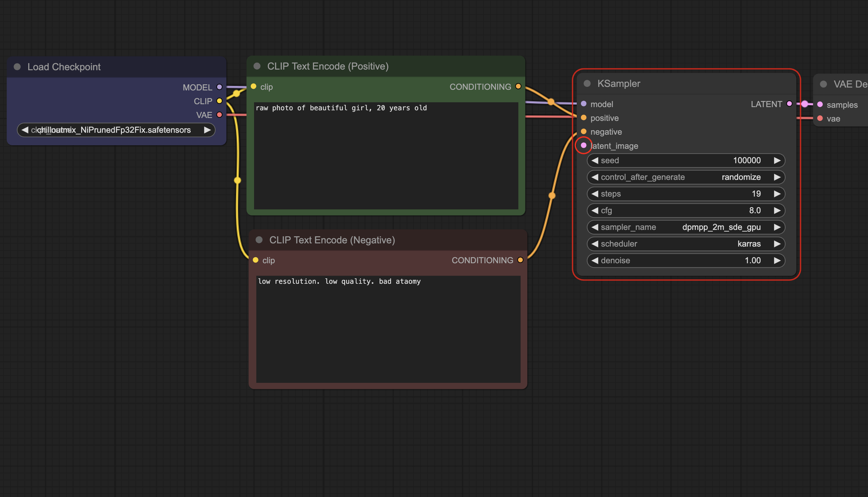This screenshot has width=868, height=497.
Task: Collapse the KSampler node via its title dot
Action: [x=587, y=84]
